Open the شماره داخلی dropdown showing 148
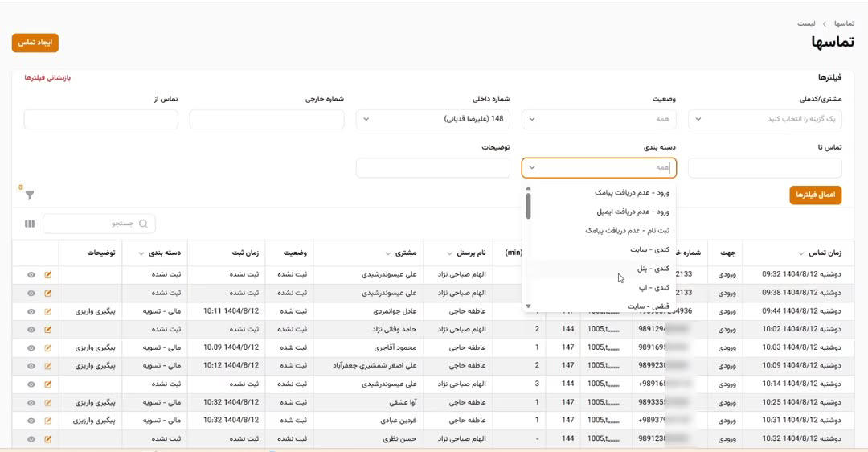868x452 pixels. click(x=433, y=119)
